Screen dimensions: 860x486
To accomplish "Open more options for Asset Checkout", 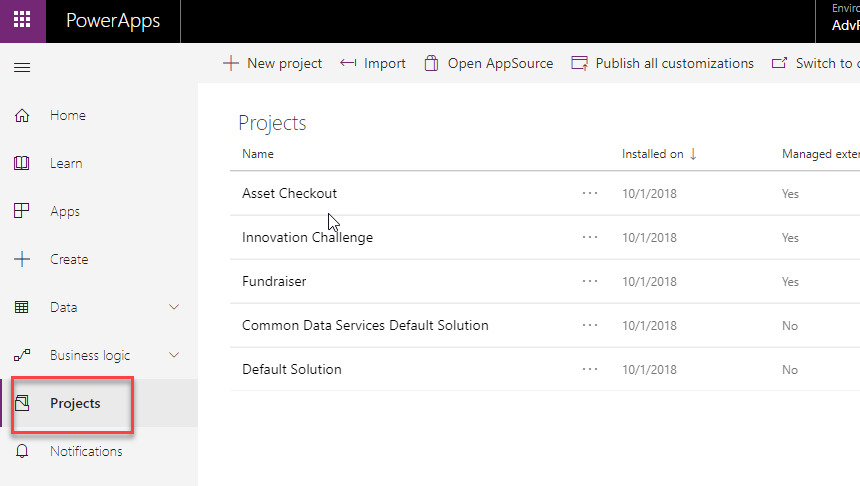I will coord(590,193).
